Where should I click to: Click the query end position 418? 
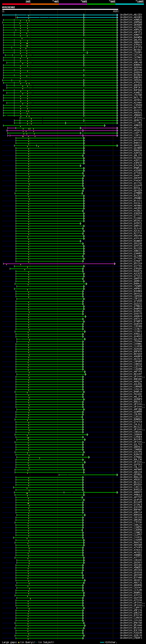pos(115,11)
